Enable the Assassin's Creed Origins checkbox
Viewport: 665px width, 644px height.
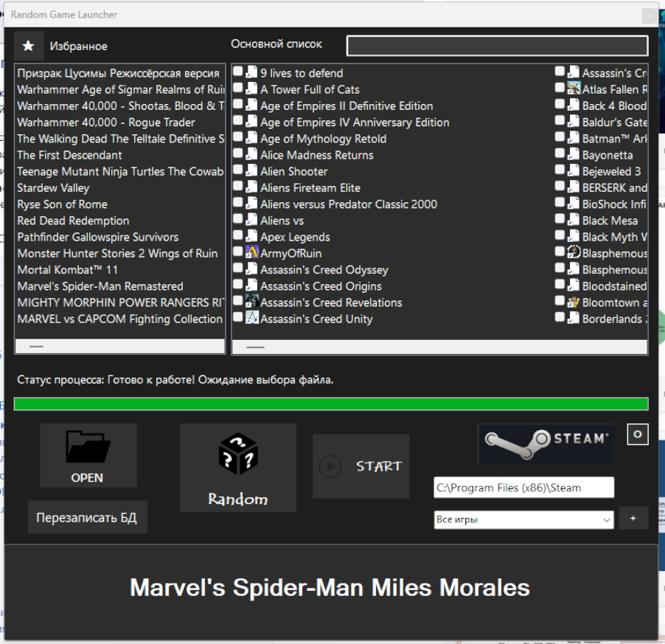coord(238,284)
